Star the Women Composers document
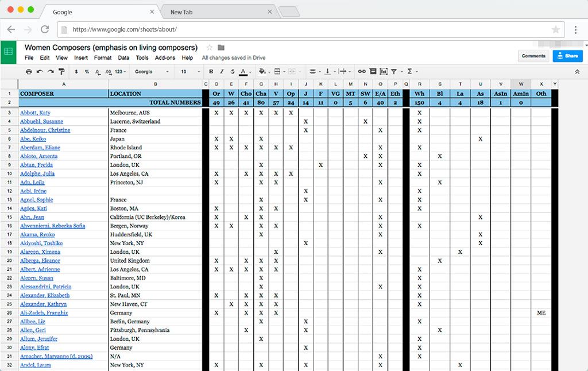Image resolution: width=588 pixels, height=371 pixels. point(209,48)
